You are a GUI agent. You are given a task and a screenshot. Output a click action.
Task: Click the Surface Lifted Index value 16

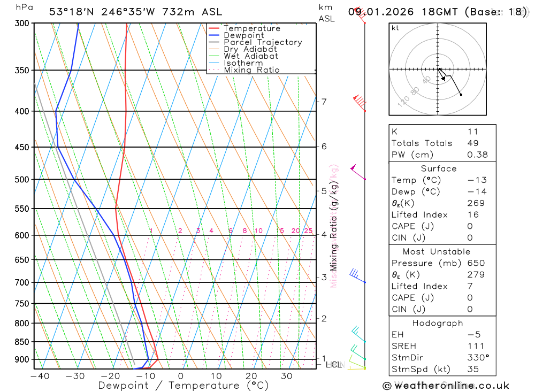473,215
